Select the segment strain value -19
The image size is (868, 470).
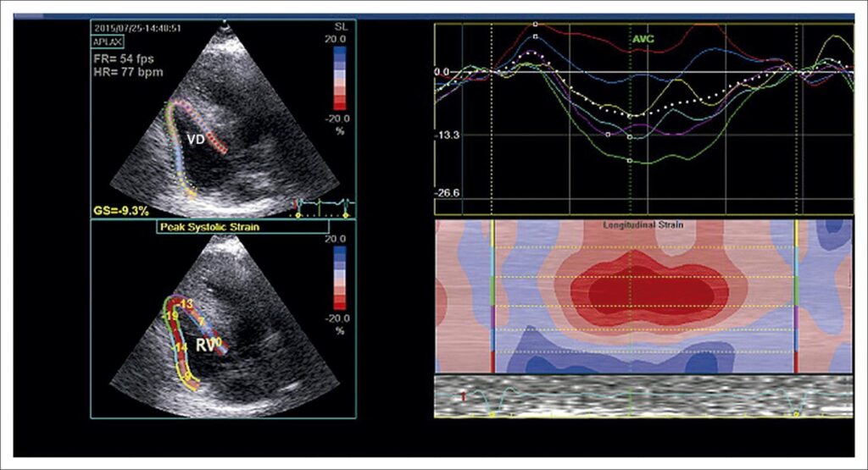pos(171,315)
